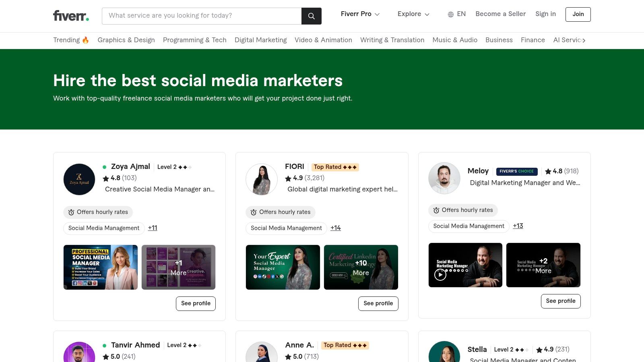The image size is (644, 362).
Task: Click the search magnifier icon
Action: click(x=311, y=16)
